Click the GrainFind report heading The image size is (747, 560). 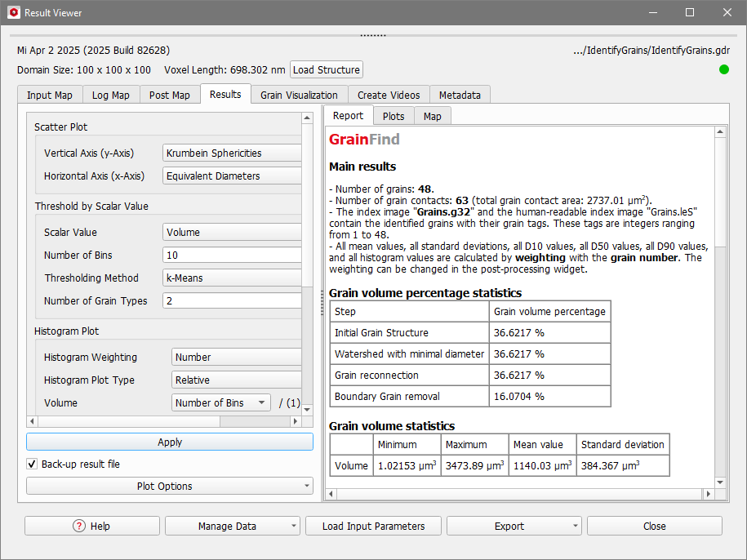point(364,139)
